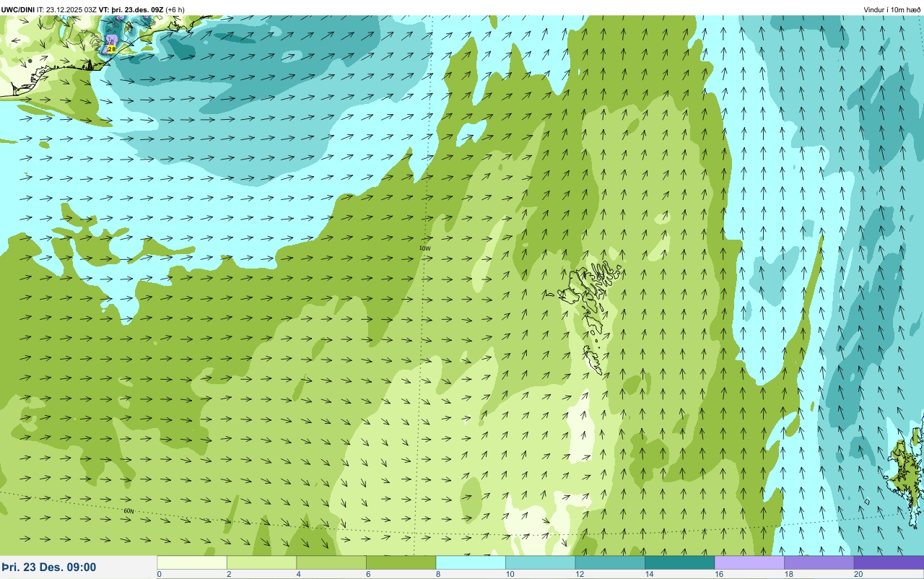Click the UWC/DINI model name text
This screenshot has height=579, width=924.
(x=18, y=9)
